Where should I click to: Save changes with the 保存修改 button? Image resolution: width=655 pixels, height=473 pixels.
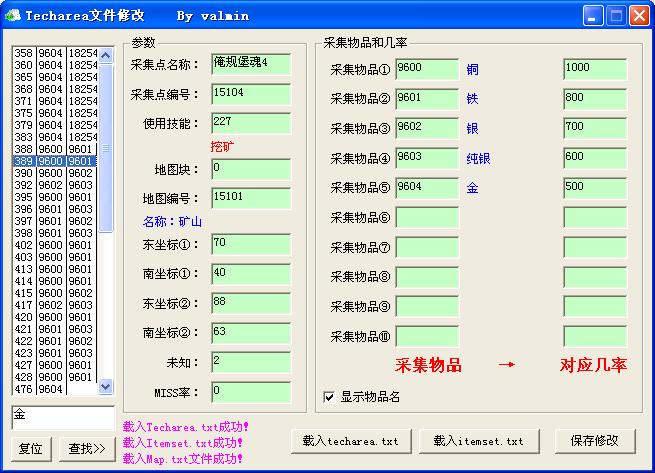pos(594,440)
